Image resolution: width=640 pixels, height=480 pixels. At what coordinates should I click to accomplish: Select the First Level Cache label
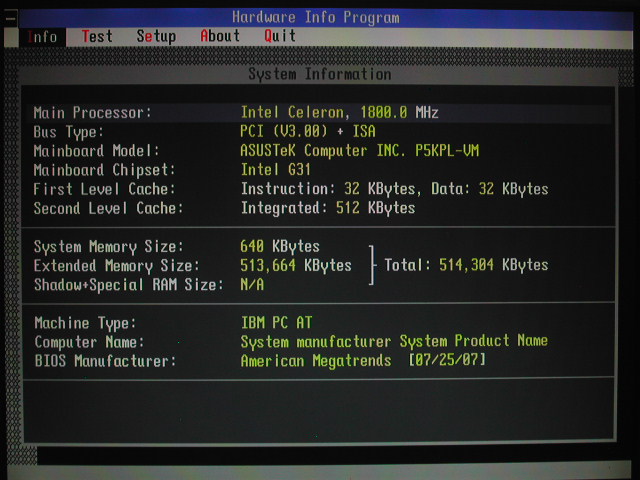click(x=104, y=189)
